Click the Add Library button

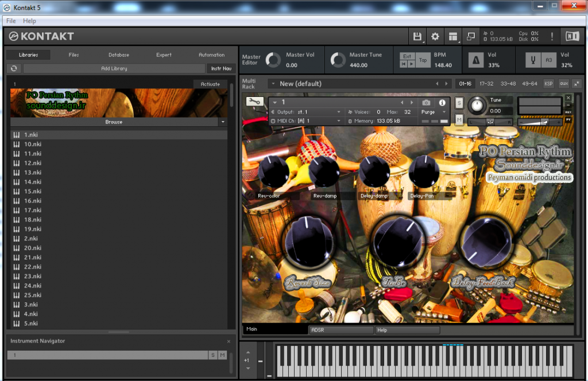(x=114, y=68)
